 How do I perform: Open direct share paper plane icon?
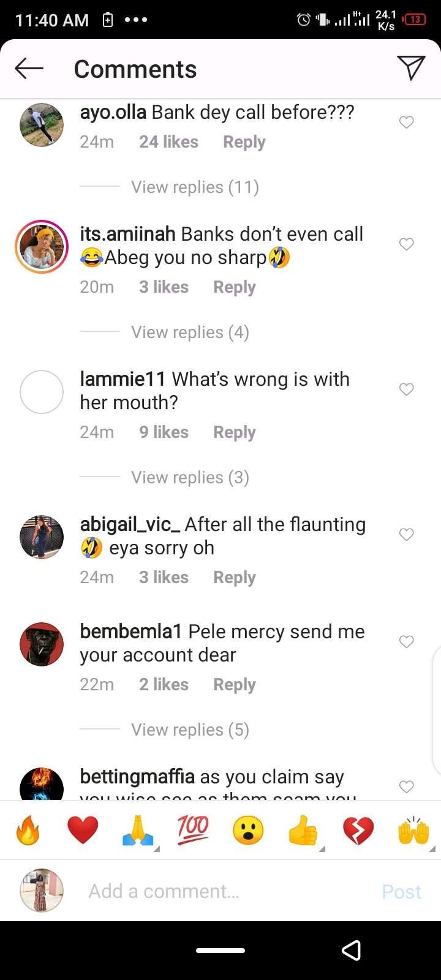coord(410,68)
